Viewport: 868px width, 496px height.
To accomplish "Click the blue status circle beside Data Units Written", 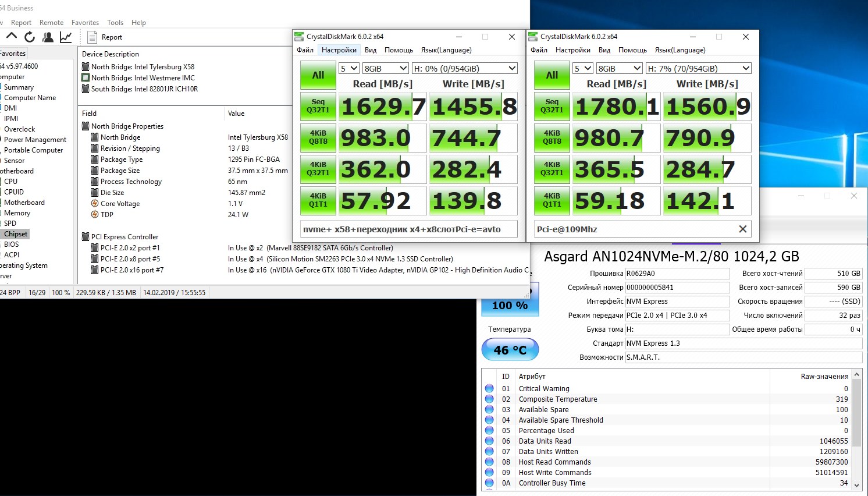I will tap(489, 452).
